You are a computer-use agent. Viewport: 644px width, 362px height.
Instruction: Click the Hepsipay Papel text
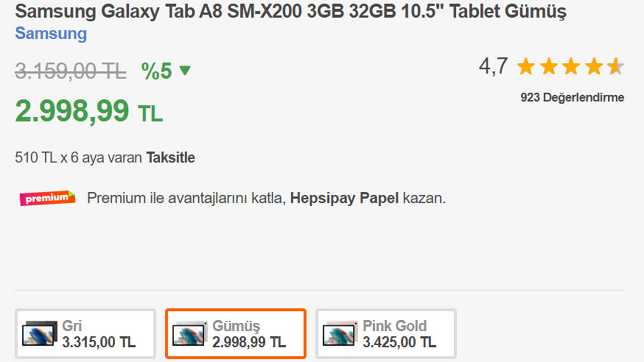[x=344, y=198]
